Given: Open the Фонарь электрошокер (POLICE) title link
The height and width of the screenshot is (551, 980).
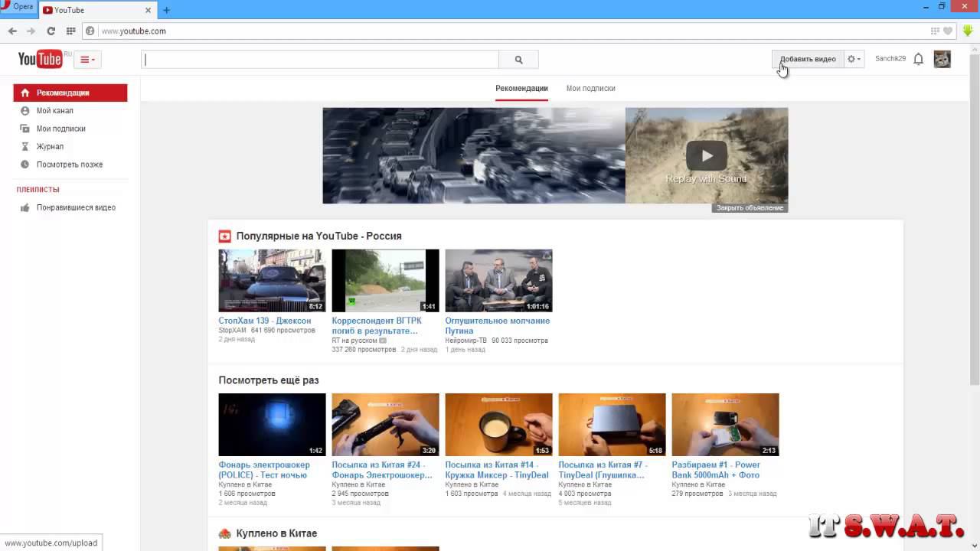Looking at the screenshot, I should tap(264, 470).
